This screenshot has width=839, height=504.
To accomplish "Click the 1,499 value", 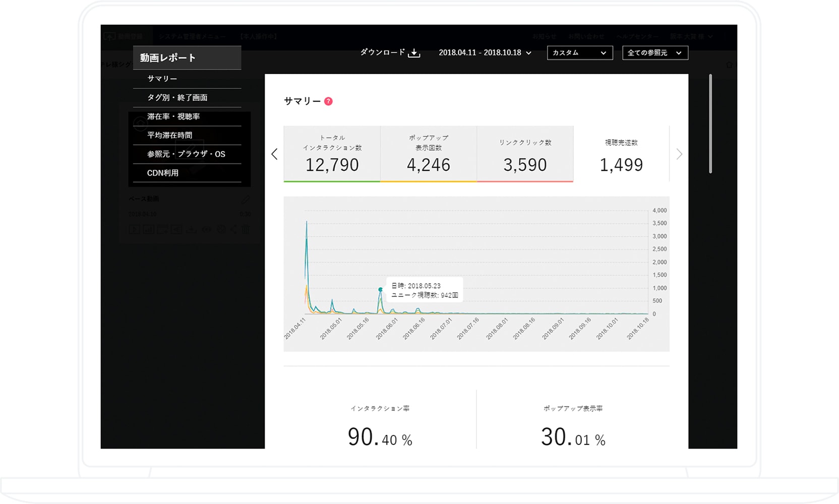I will (x=621, y=165).
